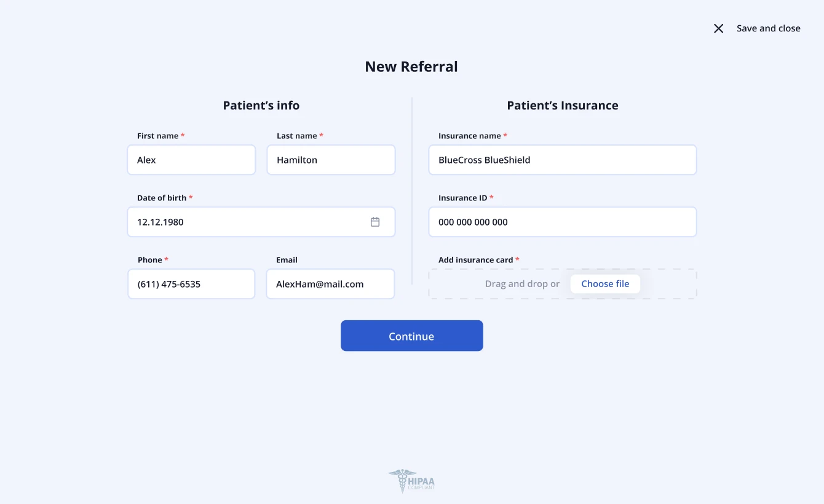This screenshot has width=824, height=504.
Task: Select the Date of birth input field
Action: (246, 222)
